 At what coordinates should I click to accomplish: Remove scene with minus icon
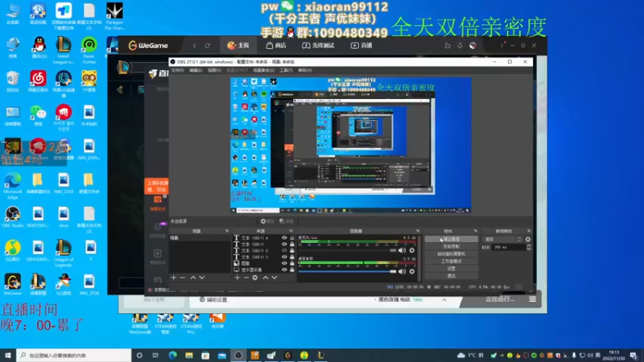(183, 278)
